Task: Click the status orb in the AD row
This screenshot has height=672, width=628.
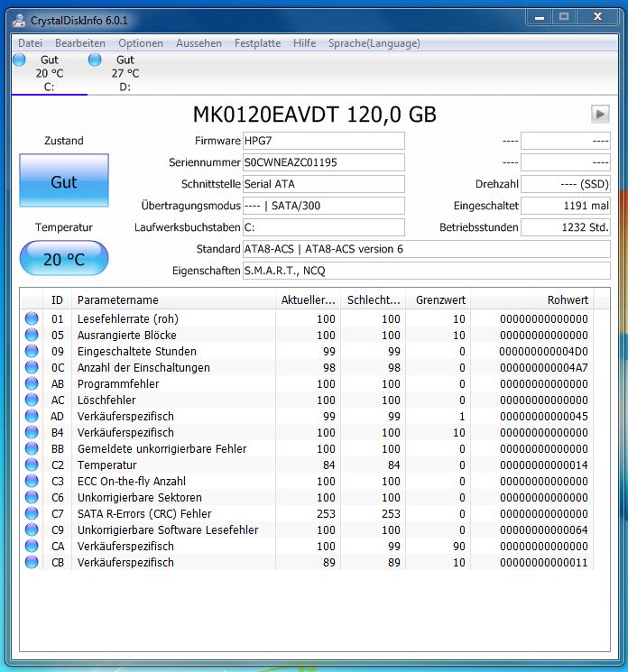Action: click(x=32, y=416)
